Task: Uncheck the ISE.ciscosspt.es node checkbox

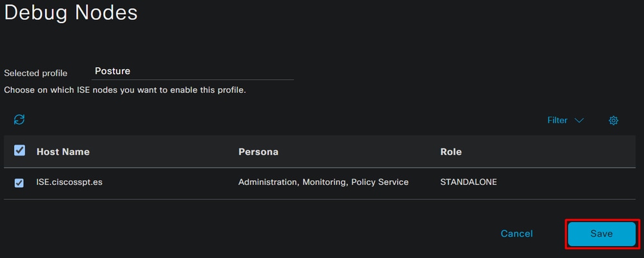Action: coord(19,183)
